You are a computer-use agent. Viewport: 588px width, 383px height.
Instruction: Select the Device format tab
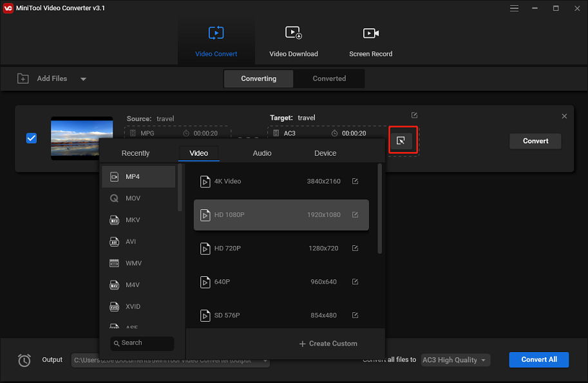click(x=325, y=153)
